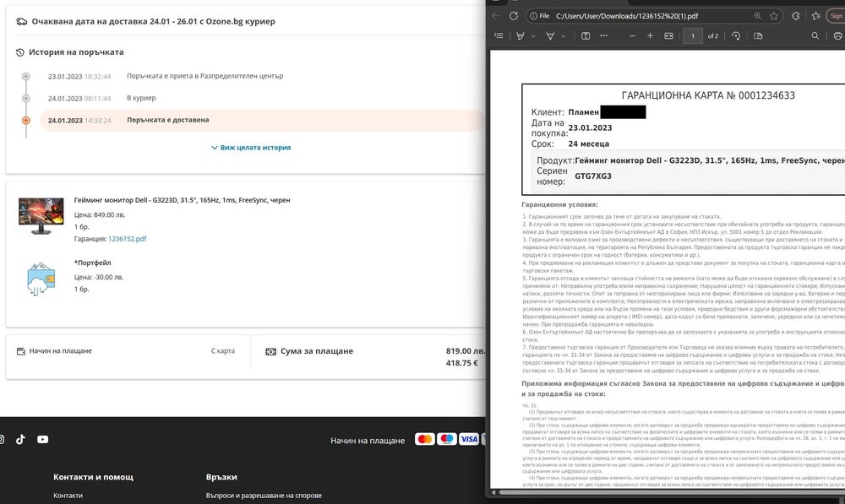Screen dimensions: 845x504
Task: Open the draw tool options dropdown
Action: pyautogui.click(x=563, y=36)
